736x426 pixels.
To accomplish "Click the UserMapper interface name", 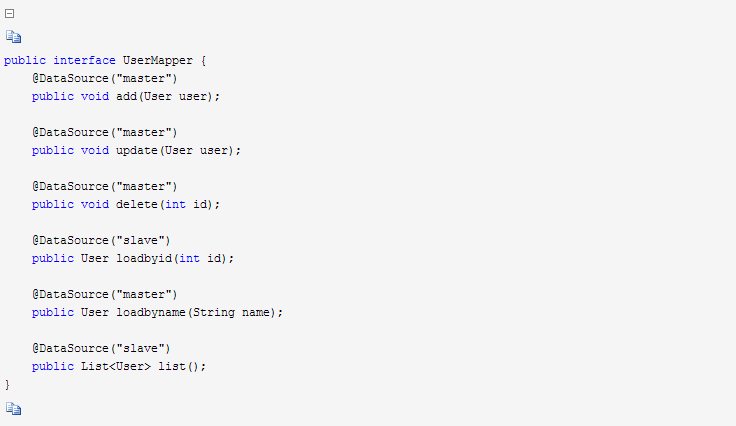I will (x=158, y=61).
